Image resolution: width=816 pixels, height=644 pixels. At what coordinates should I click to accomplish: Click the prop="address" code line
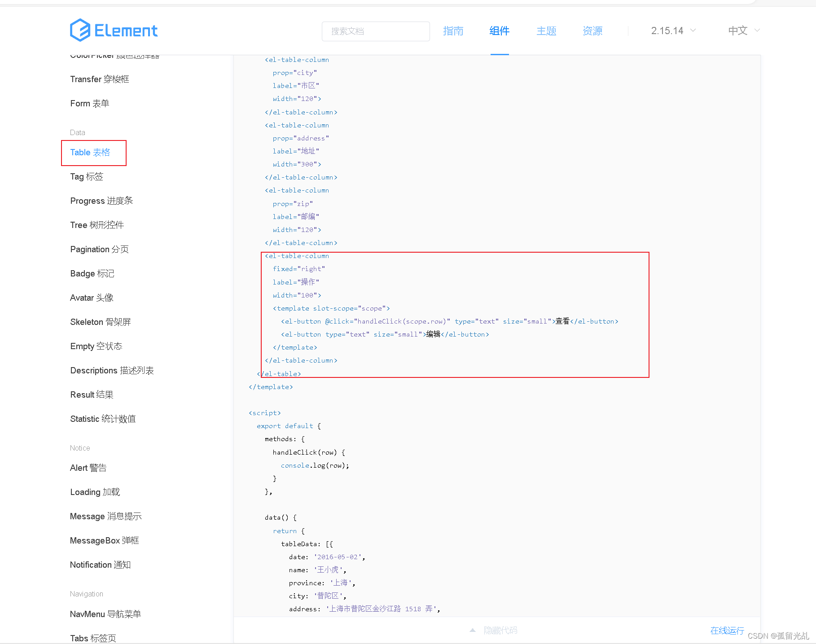[301, 138]
